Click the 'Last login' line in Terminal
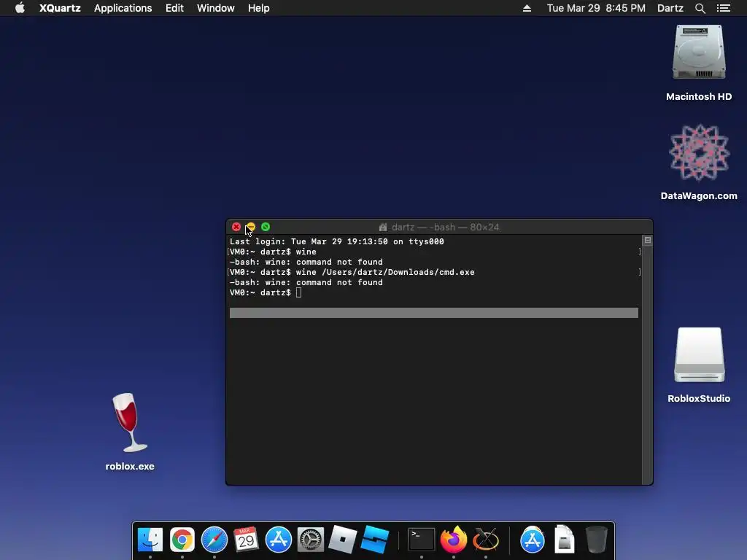 337,241
